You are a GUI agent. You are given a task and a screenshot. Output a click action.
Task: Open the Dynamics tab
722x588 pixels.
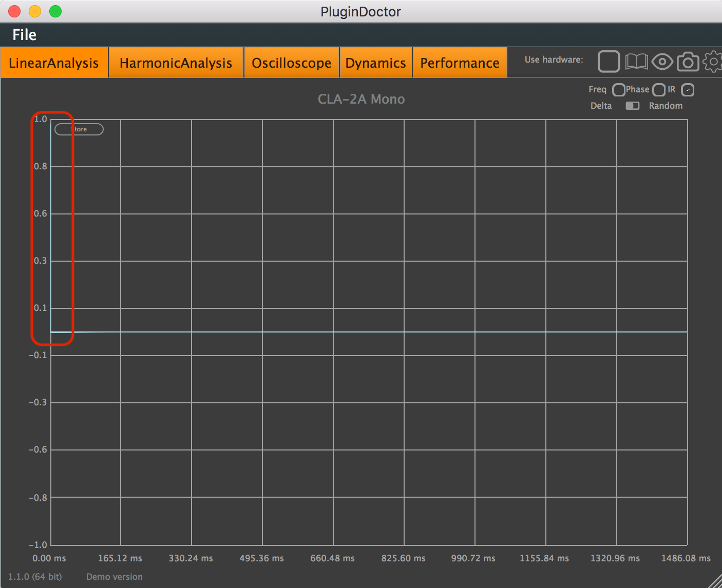pos(375,63)
